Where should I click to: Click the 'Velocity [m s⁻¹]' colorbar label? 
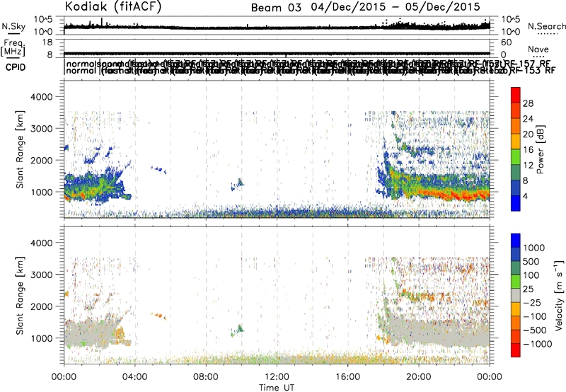tap(559, 295)
